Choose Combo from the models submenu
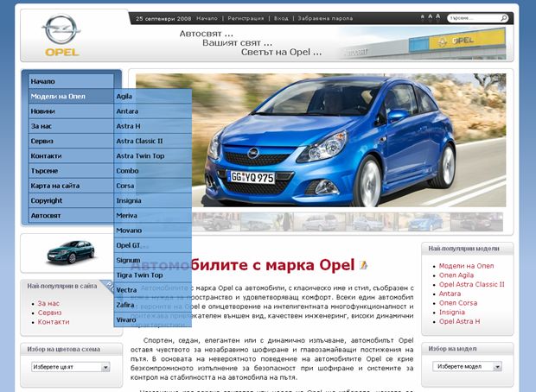 click(153, 171)
